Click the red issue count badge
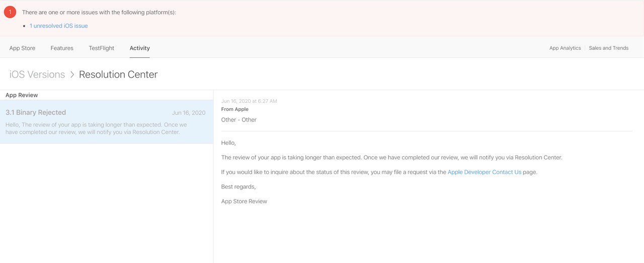The image size is (644, 263). pyautogui.click(x=10, y=12)
